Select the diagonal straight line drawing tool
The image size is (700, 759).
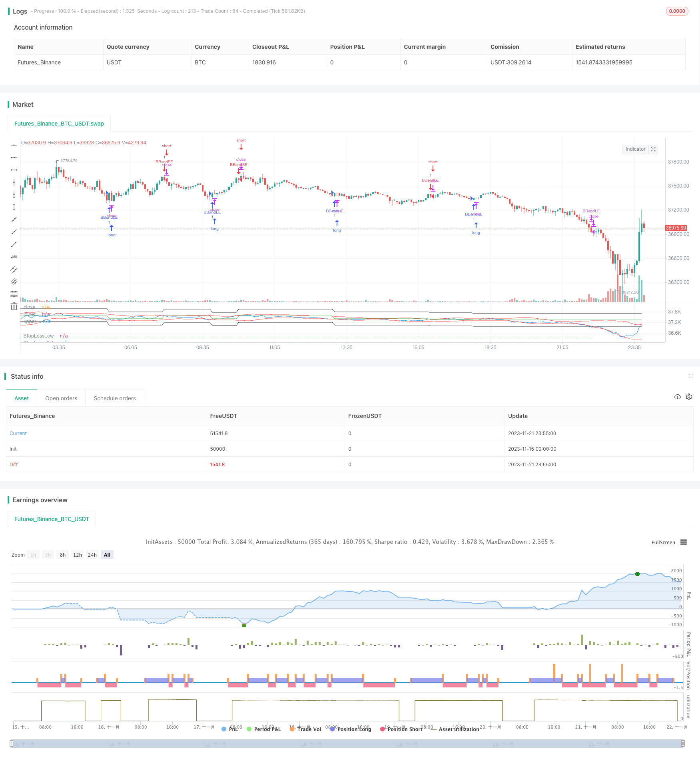14,220
